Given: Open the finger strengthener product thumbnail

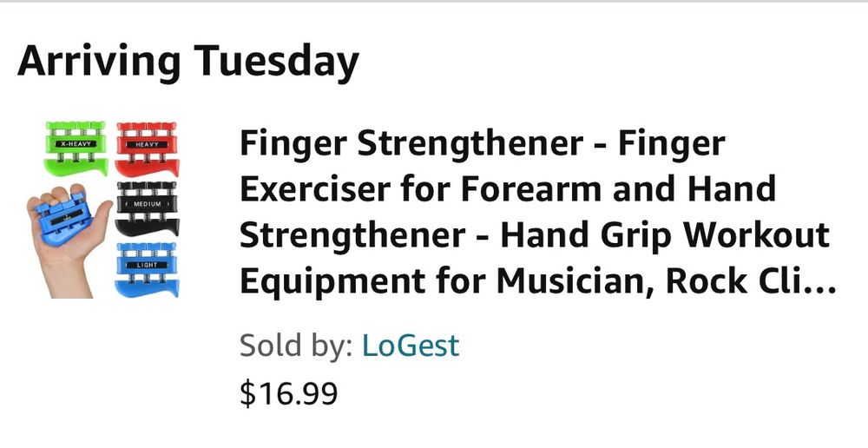Looking at the screenshot, I should [x=104, y=209].
